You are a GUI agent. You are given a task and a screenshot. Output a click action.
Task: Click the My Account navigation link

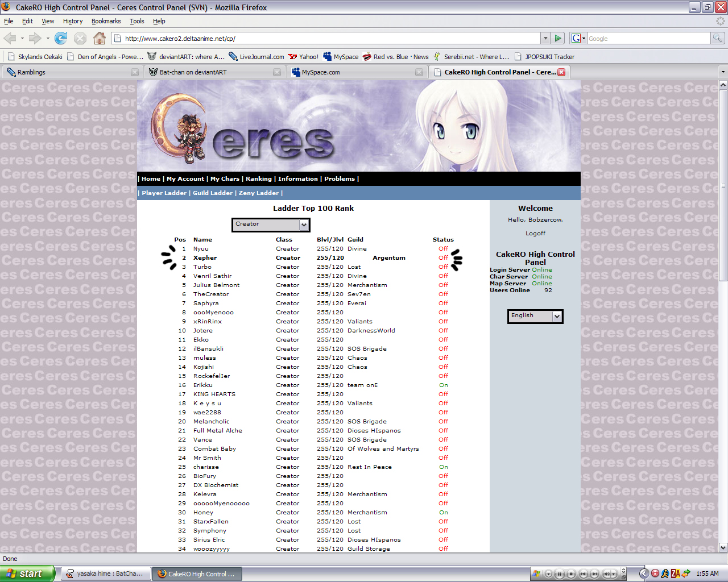pyautogui.click(x=185, y=179)
